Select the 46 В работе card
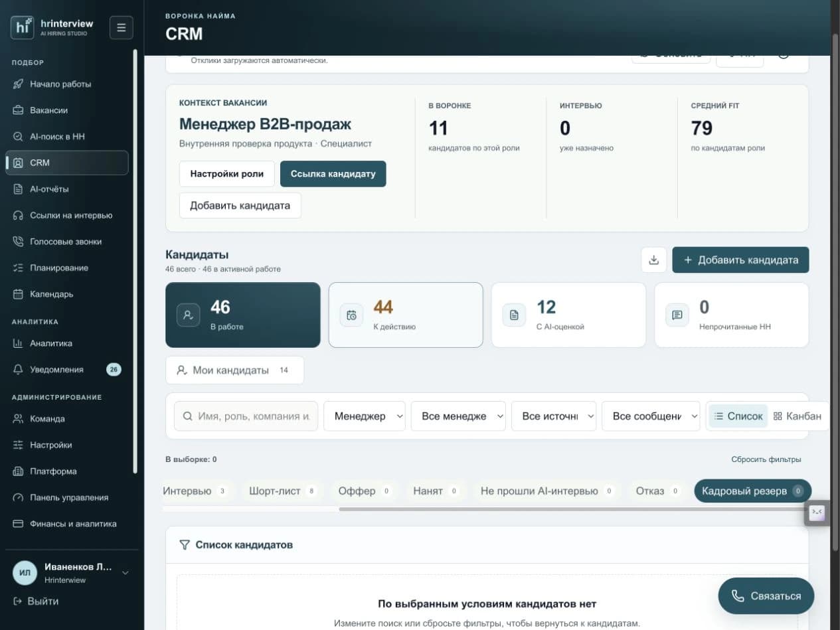The width and height of the screenshot is (840, 630). (243, 315)
